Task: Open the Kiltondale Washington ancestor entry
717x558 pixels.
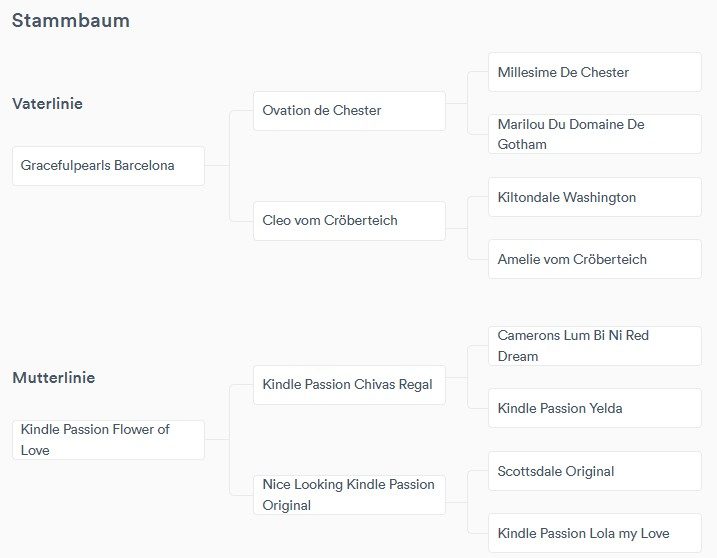Action: click(x=594, y=198)
